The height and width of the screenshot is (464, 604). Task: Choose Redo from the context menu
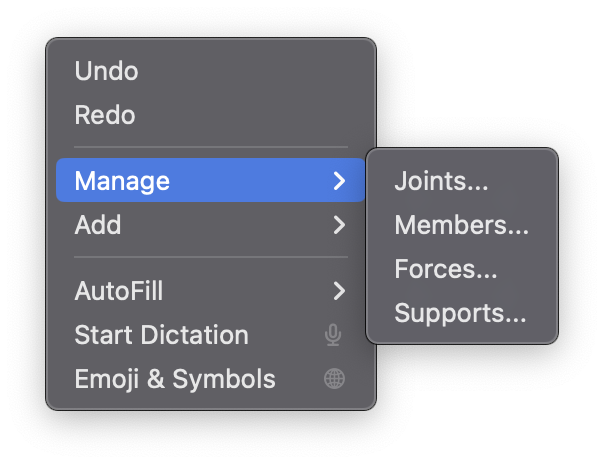click(x=105, y=115)
